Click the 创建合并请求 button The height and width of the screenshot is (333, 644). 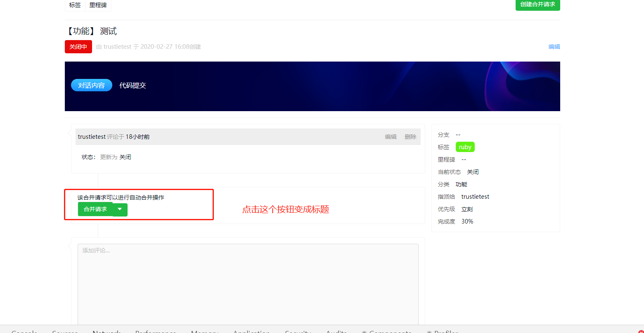[537, 5]
